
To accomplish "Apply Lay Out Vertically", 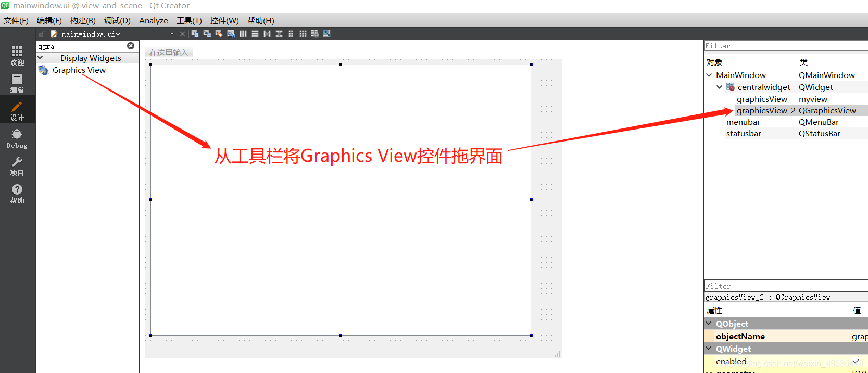I will click(255, 34).
